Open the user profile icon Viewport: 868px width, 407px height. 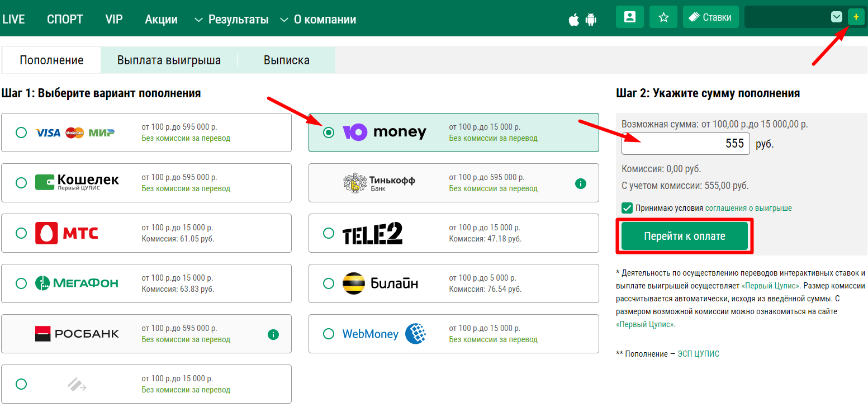click(630, 17)
